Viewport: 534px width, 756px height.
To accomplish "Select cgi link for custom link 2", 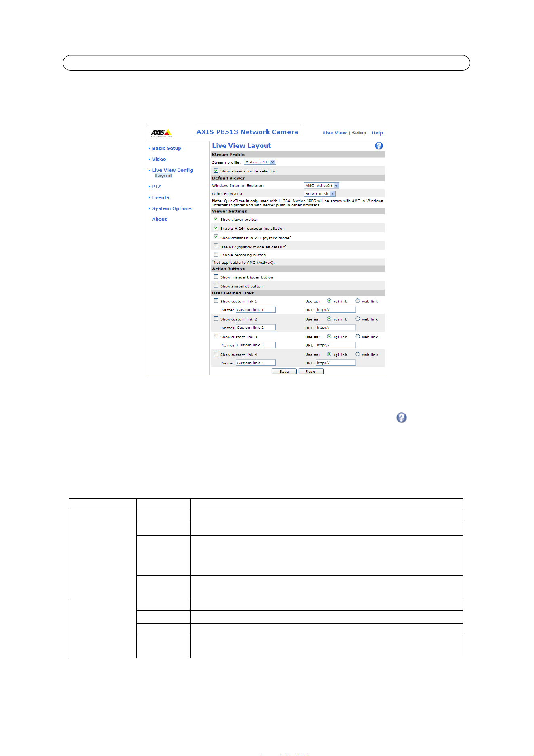I will point(329,319).
